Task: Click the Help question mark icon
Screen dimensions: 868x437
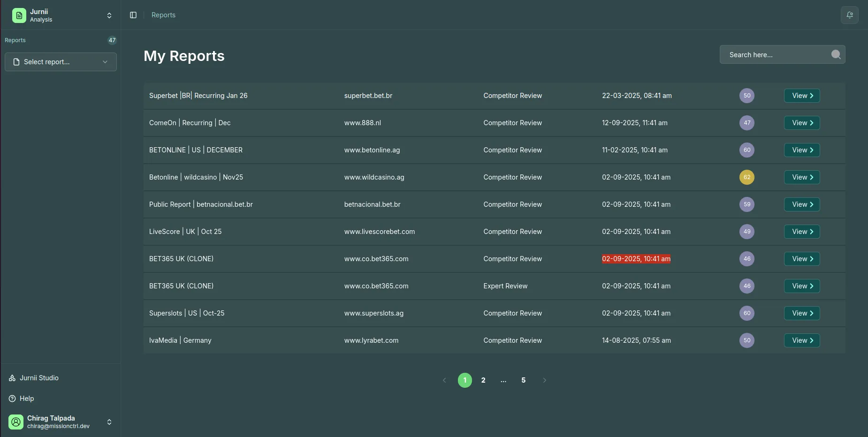Action: [x=11, y=399]
